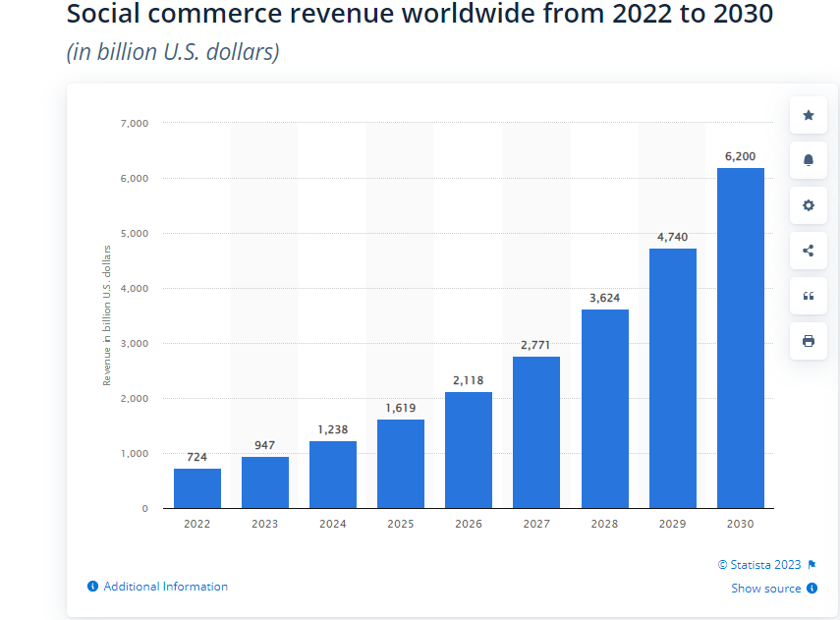Click the print icon
This screenshot has height=620, width=840.
pyautogui.click(x=809, y=341)
